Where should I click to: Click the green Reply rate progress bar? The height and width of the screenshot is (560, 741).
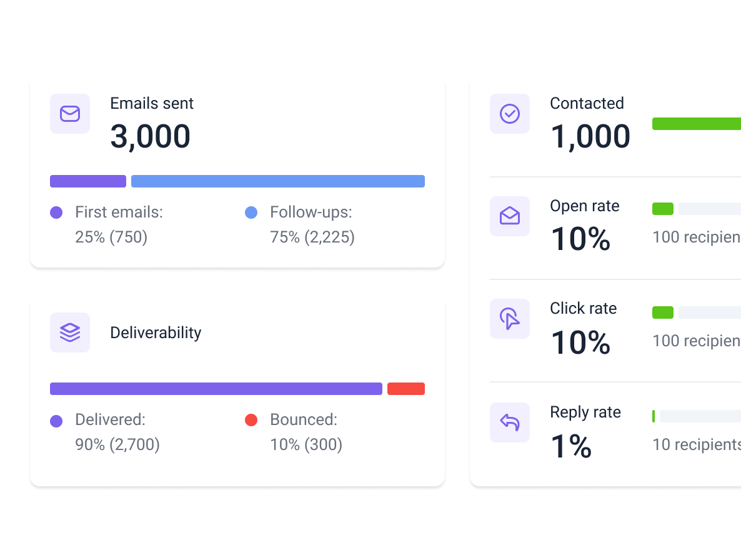(654, 416)
